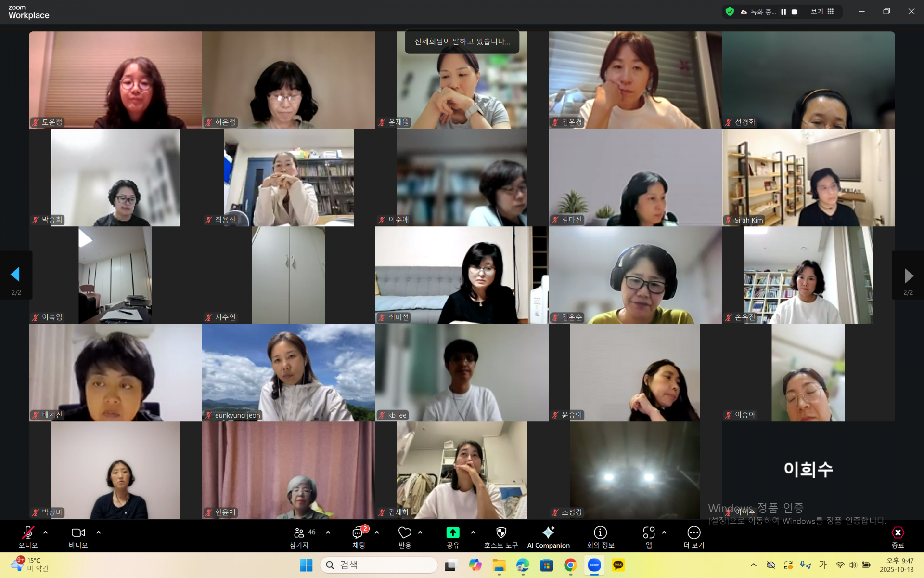Open the Participants list showing 46
The image size is (924, 578).
pyautogui.click(x=299, y=533)
